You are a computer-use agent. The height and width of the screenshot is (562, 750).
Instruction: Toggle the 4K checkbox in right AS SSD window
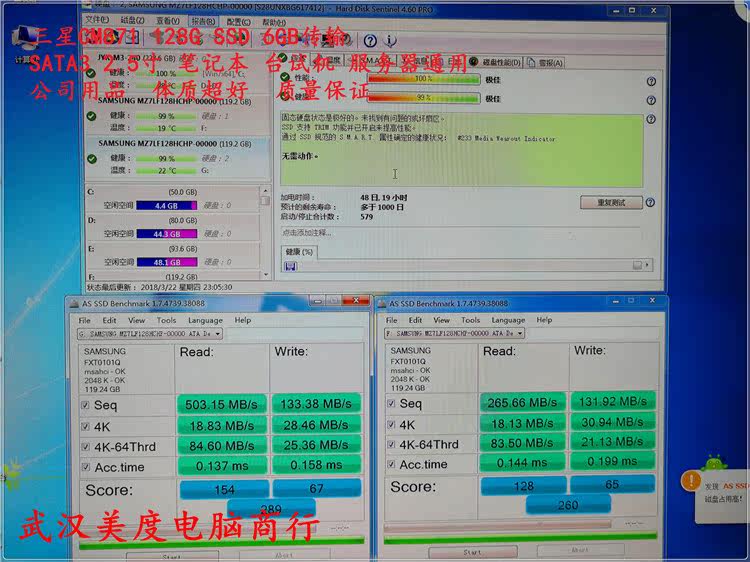pyautogui.click(x=391, y=425)
